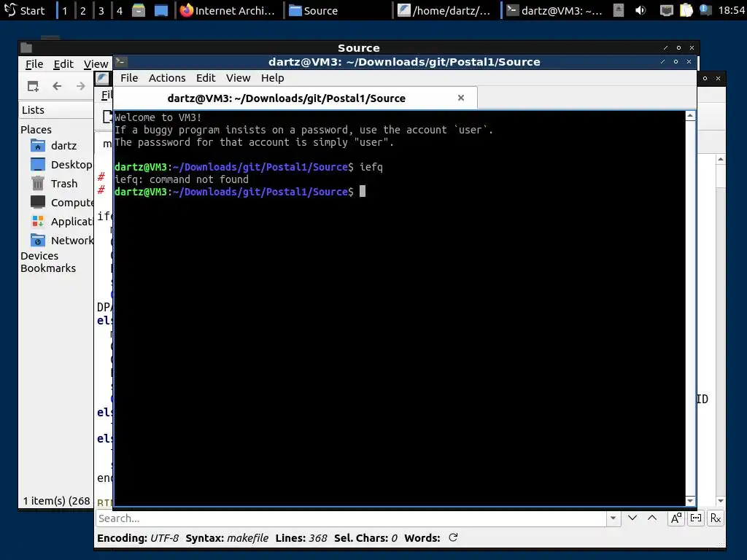This screenshot has height=560, width=747.
Task: Open the terminal Edit menu
Action: tap(206, 77)
